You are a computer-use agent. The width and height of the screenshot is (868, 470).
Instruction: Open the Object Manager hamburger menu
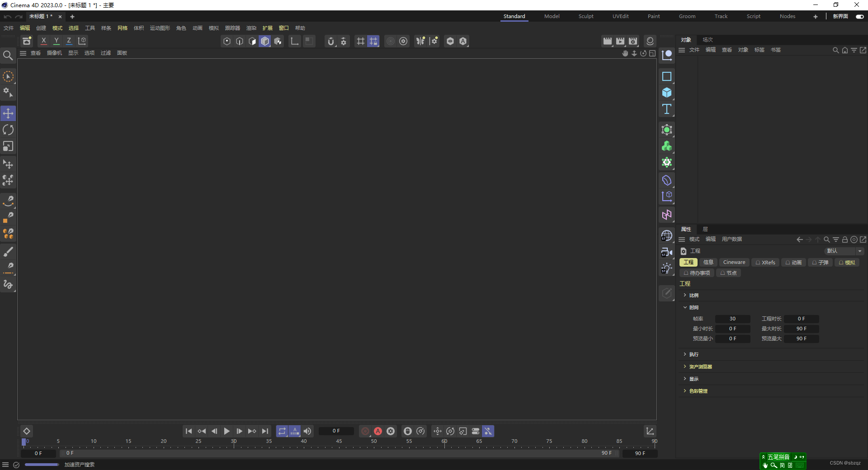point(682,50)
